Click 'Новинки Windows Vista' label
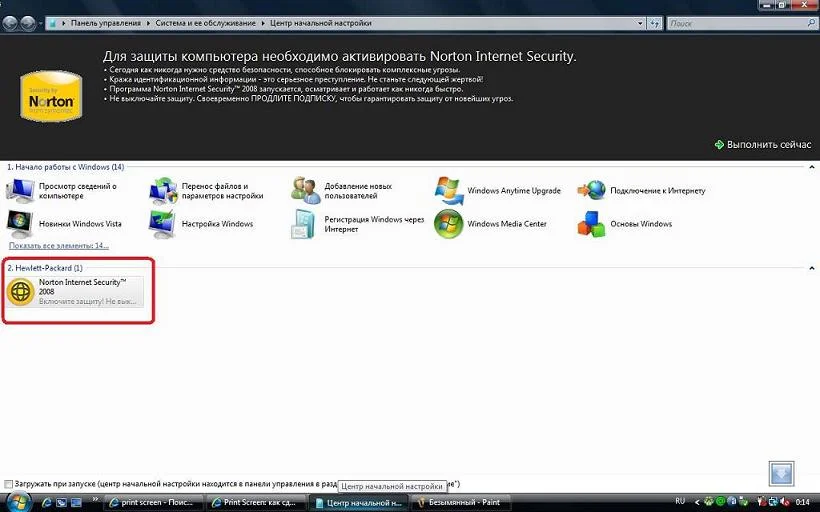Viewport: 820px width, 512px height. click(x=80, y=224)
